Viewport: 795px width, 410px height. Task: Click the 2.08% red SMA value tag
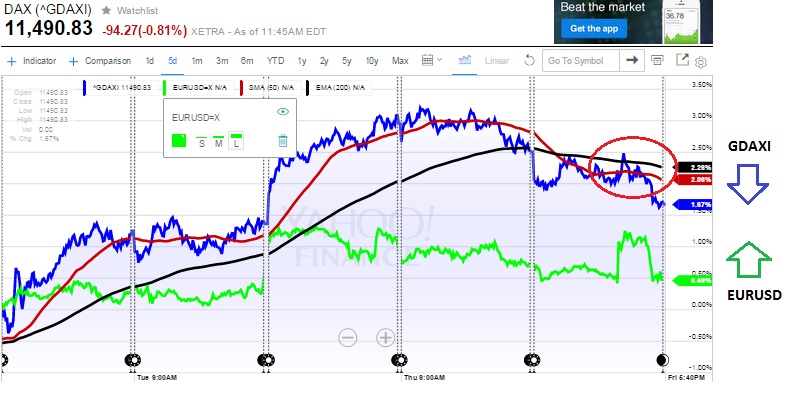tap(692, 179)
